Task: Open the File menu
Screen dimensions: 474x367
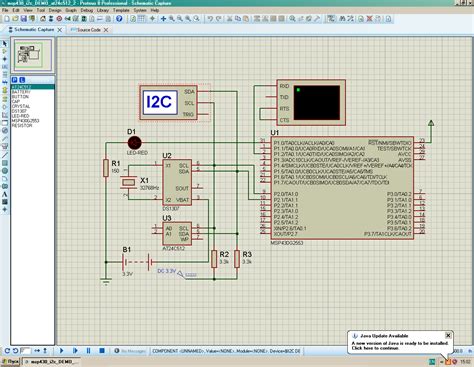Action: tap(5, 10)
